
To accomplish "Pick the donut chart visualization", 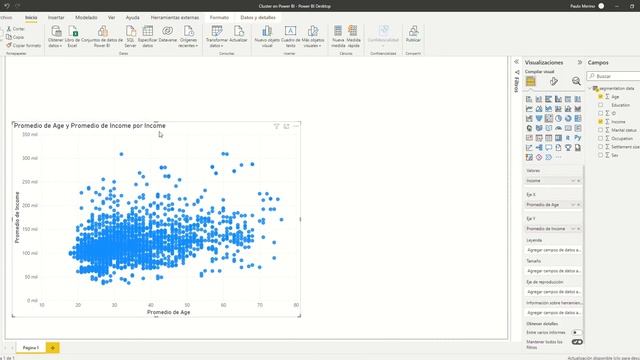I will 568,119.
